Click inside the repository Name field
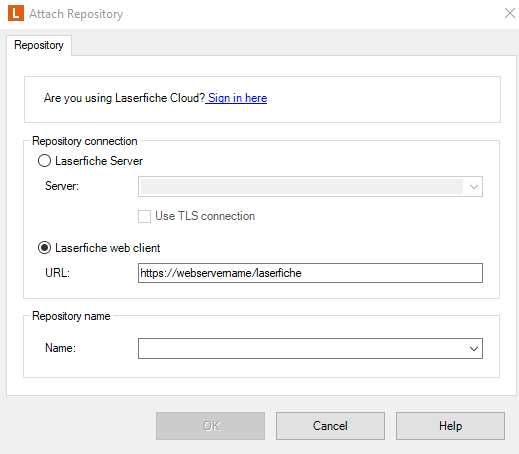 (302, 349)
